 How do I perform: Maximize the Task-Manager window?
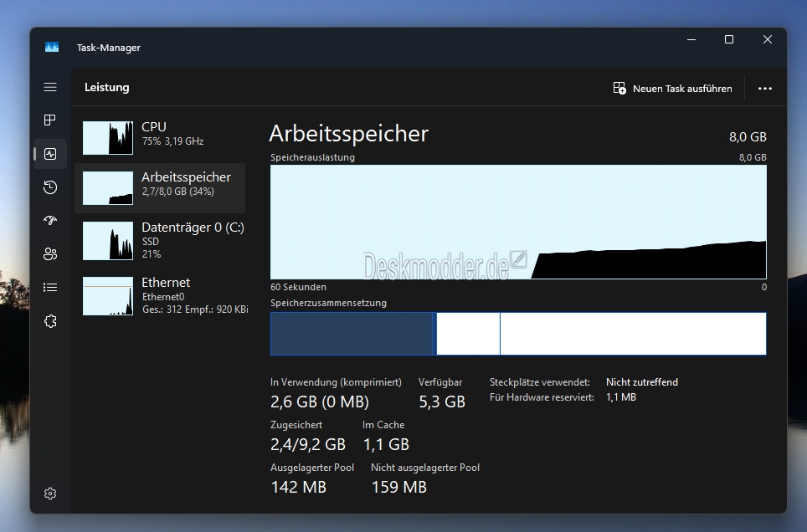point(729,39)
